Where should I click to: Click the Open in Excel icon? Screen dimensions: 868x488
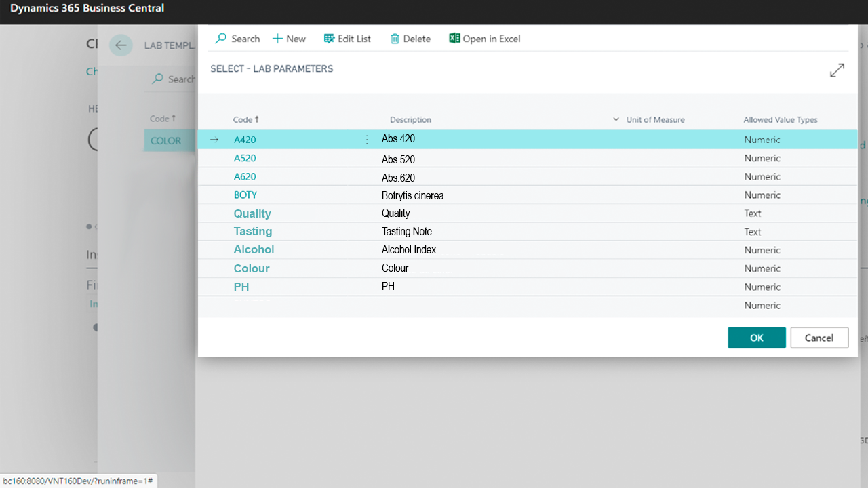pos(454,39)
